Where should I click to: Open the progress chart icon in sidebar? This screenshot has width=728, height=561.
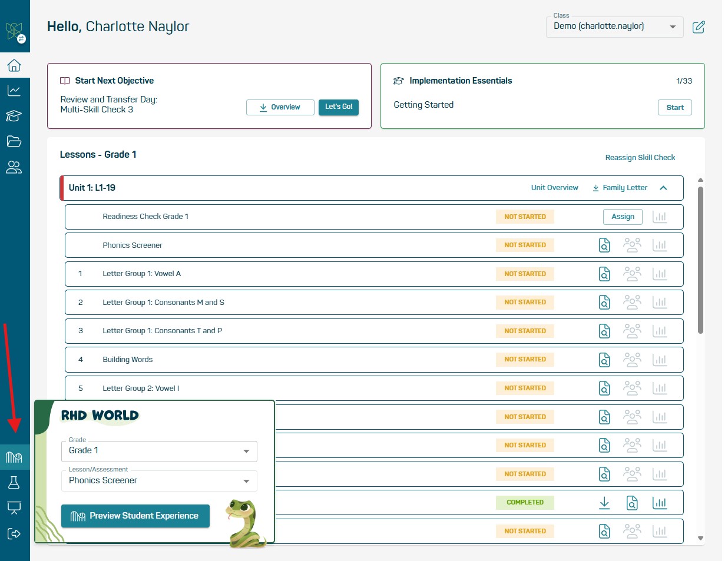tap(14, 91)
